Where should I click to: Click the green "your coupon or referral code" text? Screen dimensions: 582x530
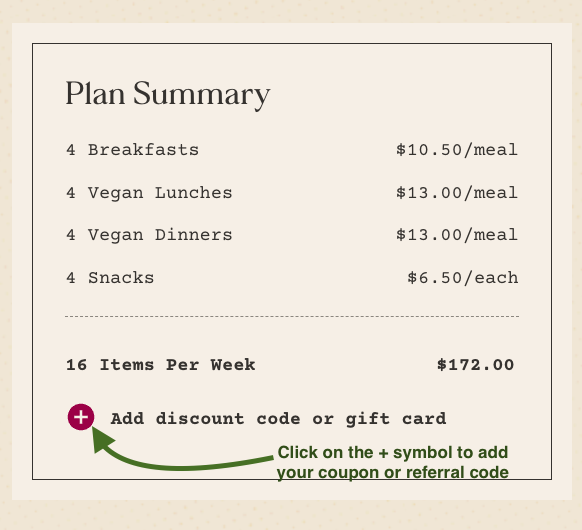coord(393,472)
